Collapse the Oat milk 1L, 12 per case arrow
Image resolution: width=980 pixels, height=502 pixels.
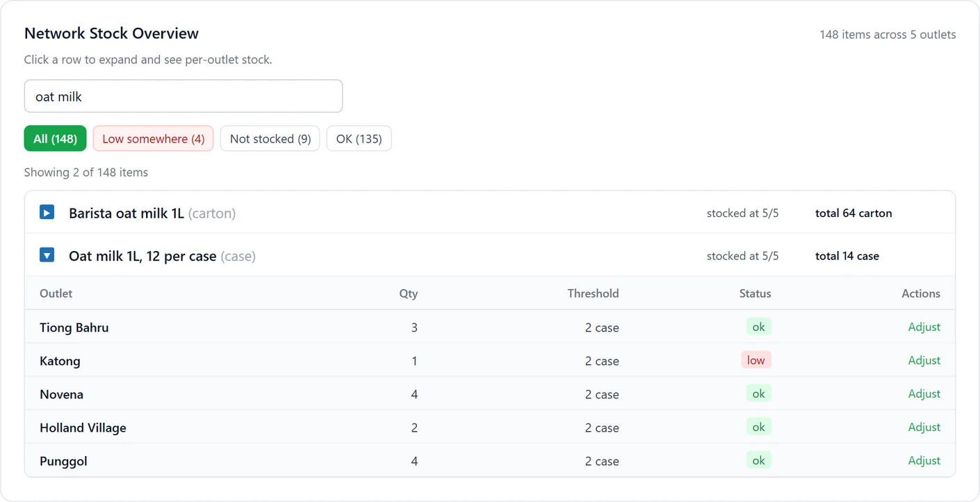coord(47,255)
